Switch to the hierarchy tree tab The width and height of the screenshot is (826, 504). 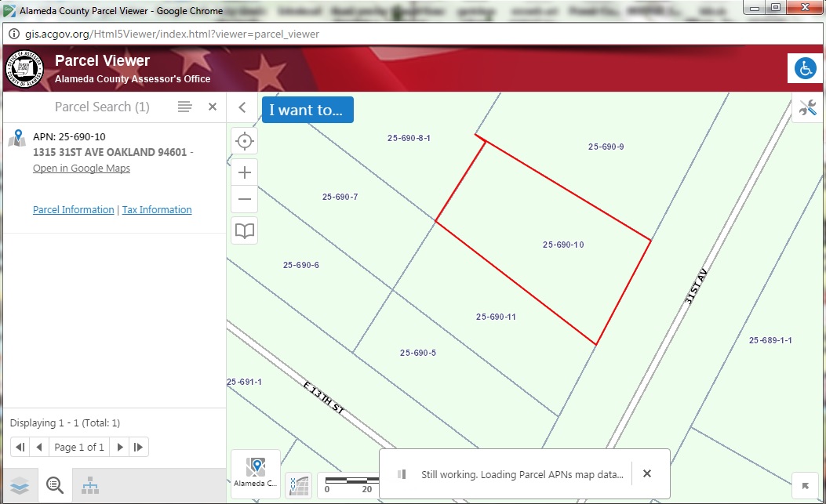click(x=90, y=485)
